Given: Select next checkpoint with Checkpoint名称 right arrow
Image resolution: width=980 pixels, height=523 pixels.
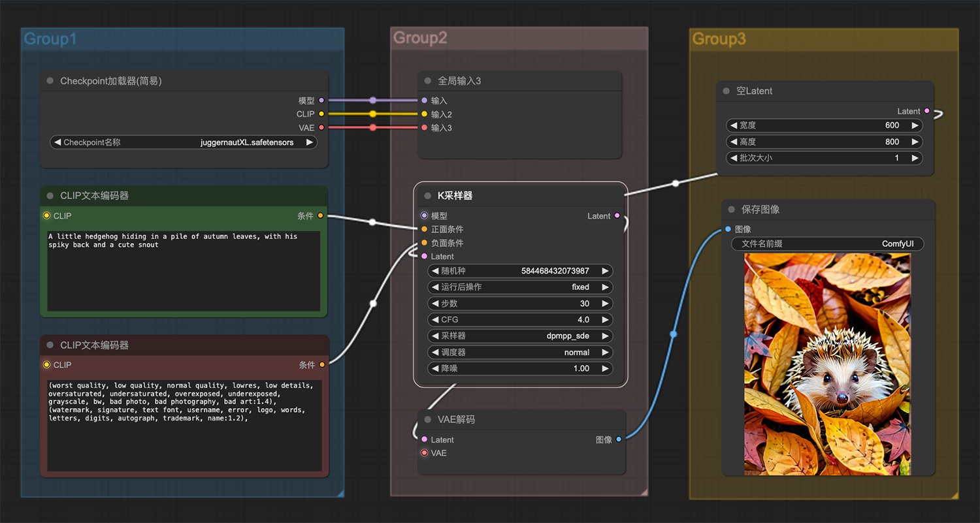Looking at the screenshot, I should tap(309, 142).
